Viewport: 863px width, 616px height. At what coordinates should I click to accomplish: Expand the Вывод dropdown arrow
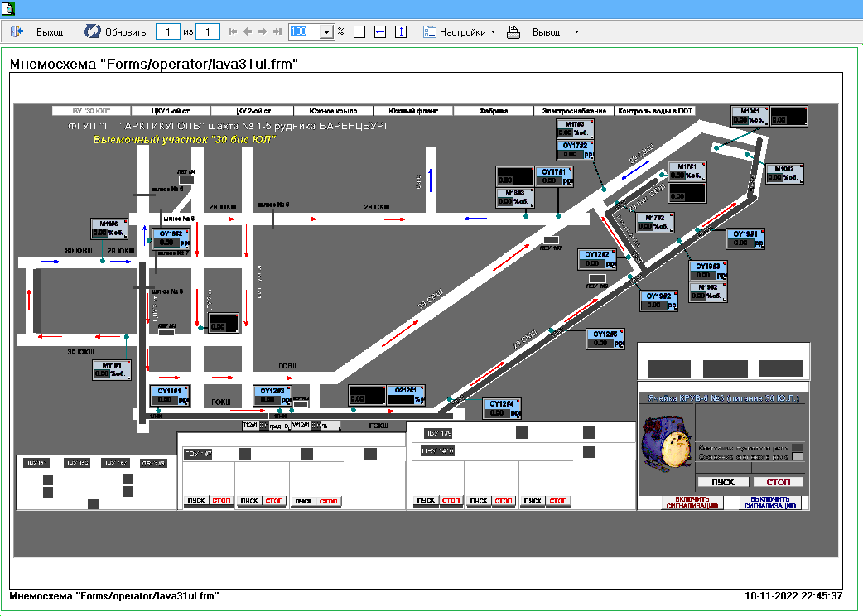coord(576,32)
